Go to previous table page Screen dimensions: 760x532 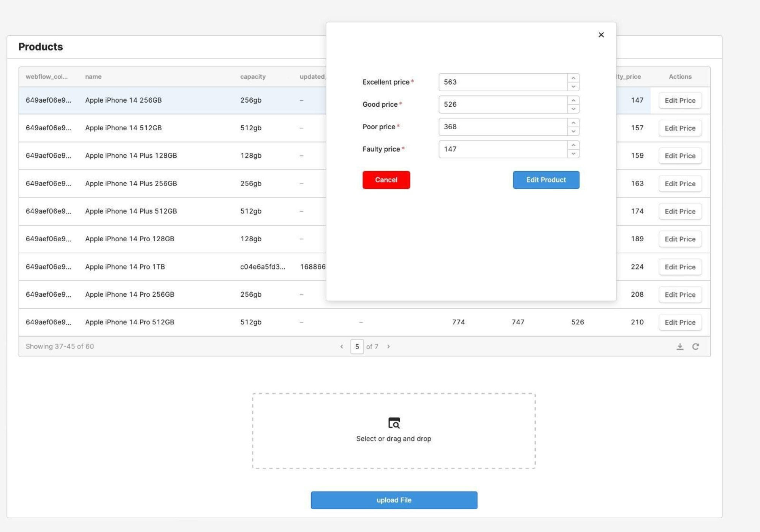342,347
